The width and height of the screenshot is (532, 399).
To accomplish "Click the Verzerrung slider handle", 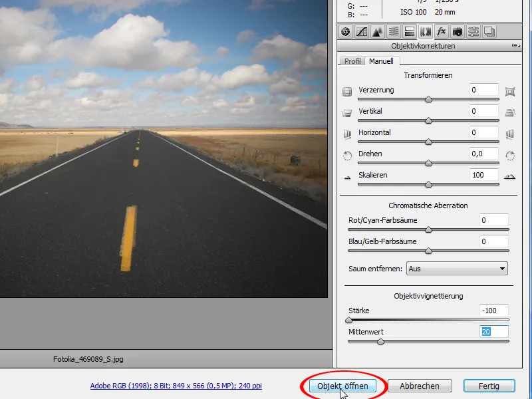I will click(428, 99).
